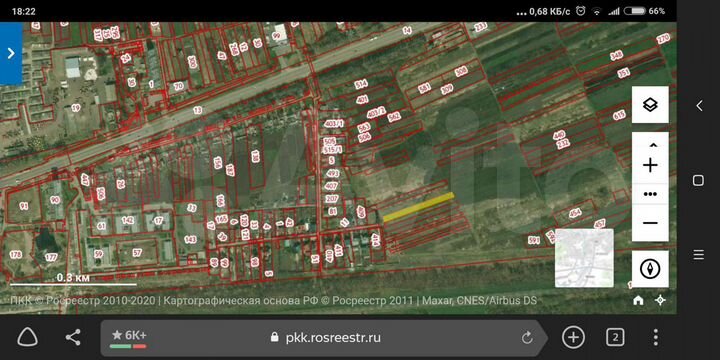The image size is (720, 360).
Task: Select parcel labeled 233
Action: (480, 27)
